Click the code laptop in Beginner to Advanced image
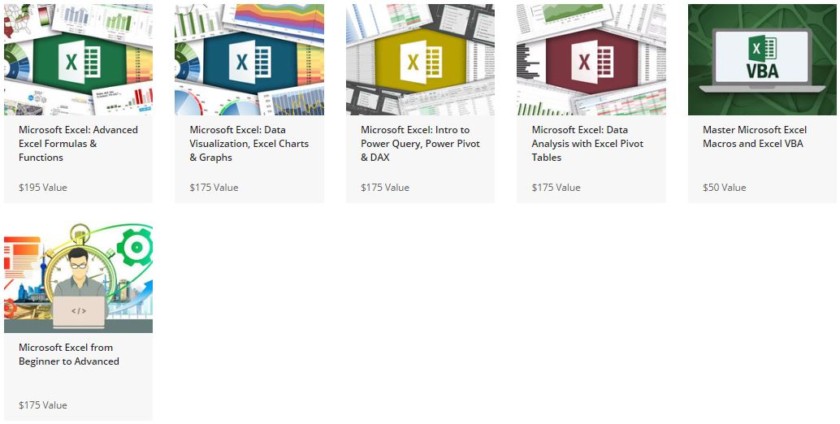Screen dimensions: 840x424 point(79,310)
